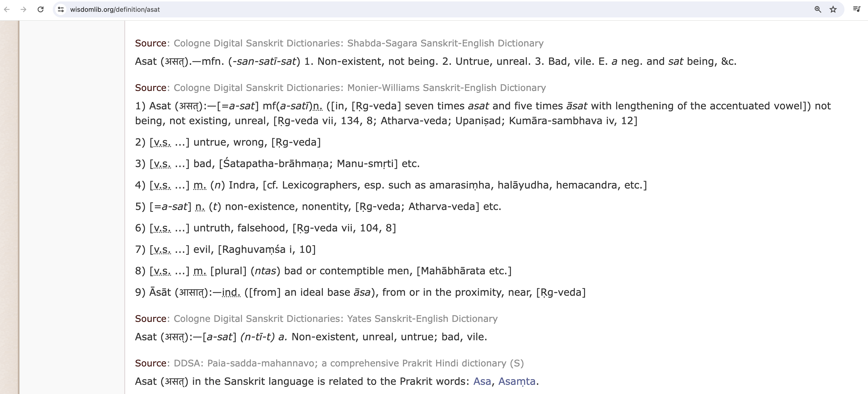868x394 pixels.
Task: Click the zoom magnifier icon in address bar
Action: coord(817,9)
